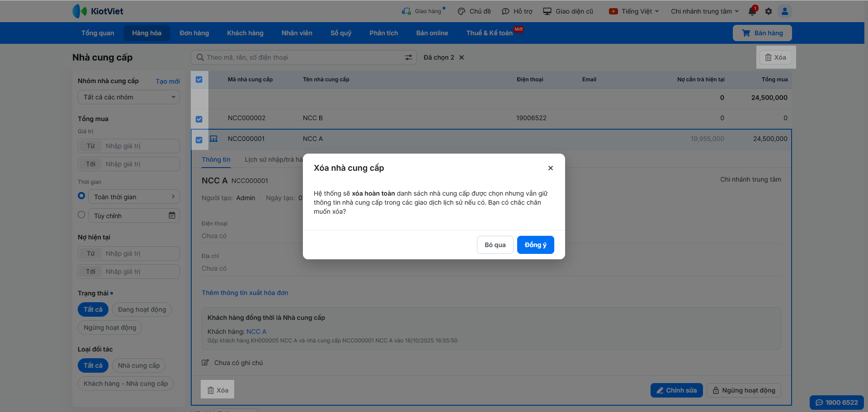The image size is (868, 412).
Task: Select the Tùy chỉnh radio button
Action: [81, 215]
